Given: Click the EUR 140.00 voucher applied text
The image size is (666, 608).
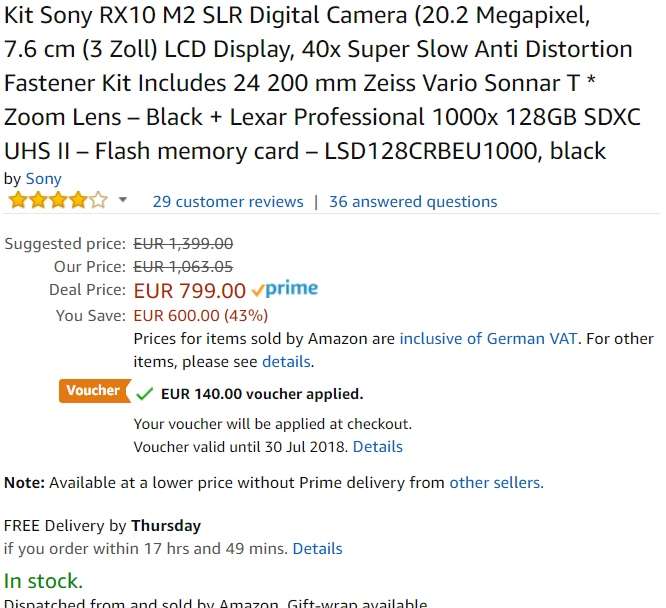Looking at the screenshot, I should click(x=261, y=394).
